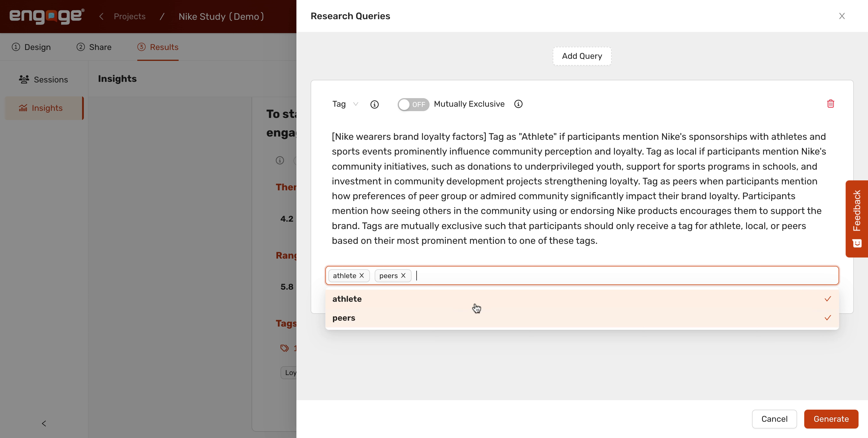Edit the query description text
This screenshot has width=868, height=438.
(x=579, y=189)
